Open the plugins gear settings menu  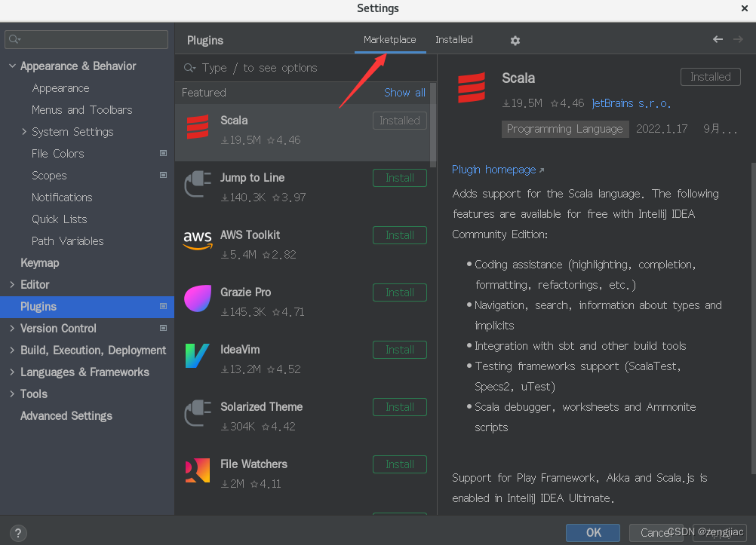click(x=515, y=41)
